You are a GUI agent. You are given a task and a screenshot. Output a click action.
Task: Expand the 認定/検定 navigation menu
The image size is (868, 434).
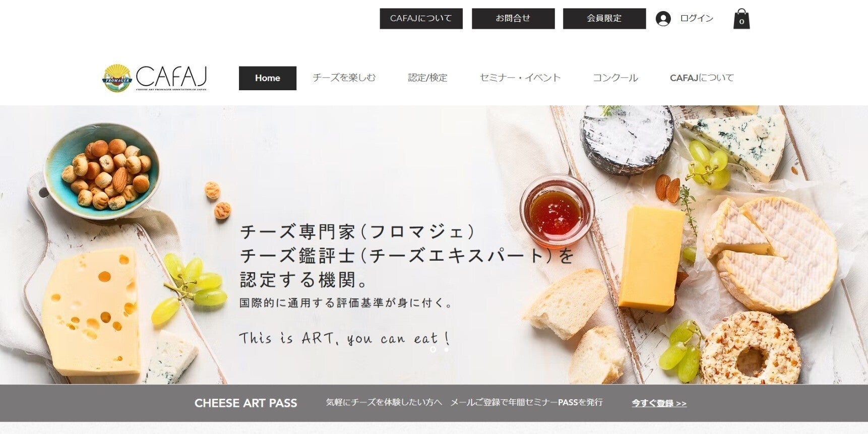click(427, 78)
